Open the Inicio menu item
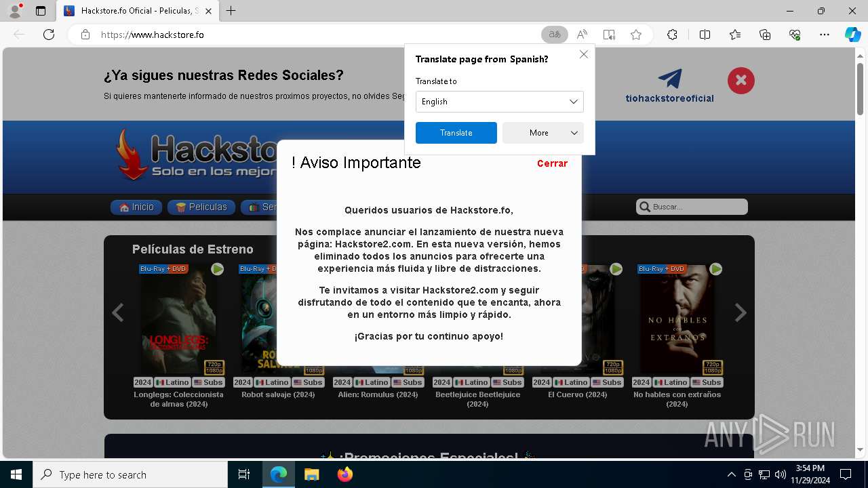The height and width of the screenshot is (488, 868). (136, 207)
